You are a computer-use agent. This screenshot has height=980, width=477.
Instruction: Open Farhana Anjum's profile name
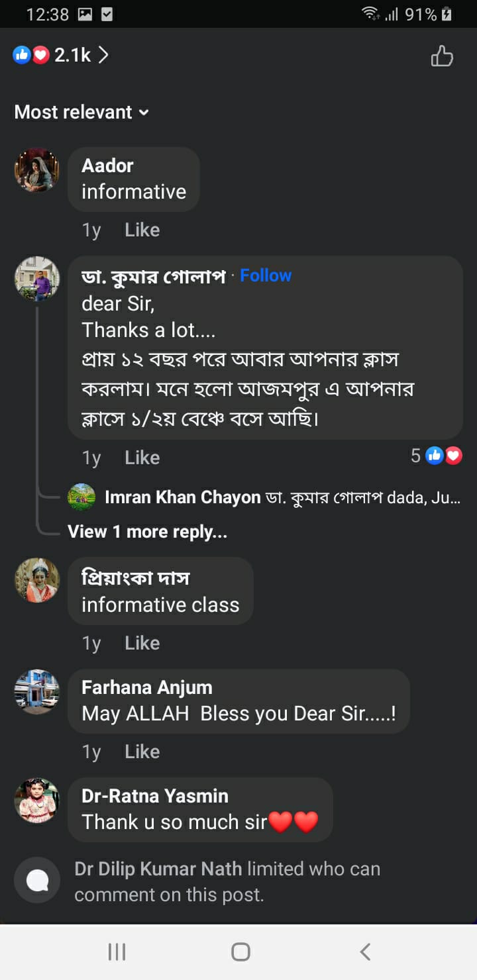click(146, 687)
